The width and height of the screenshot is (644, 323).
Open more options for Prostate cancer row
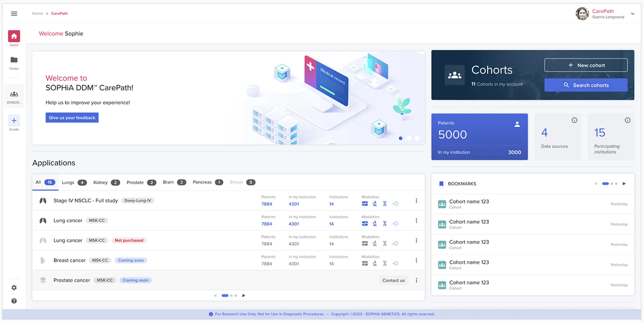(x=416, y=280)
